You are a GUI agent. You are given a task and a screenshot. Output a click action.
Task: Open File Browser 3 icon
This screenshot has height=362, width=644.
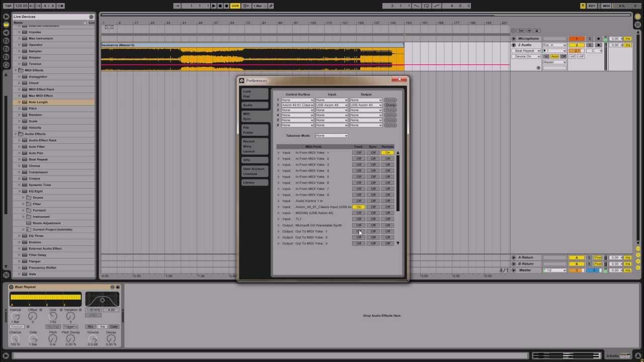click(x=6, y=57)
